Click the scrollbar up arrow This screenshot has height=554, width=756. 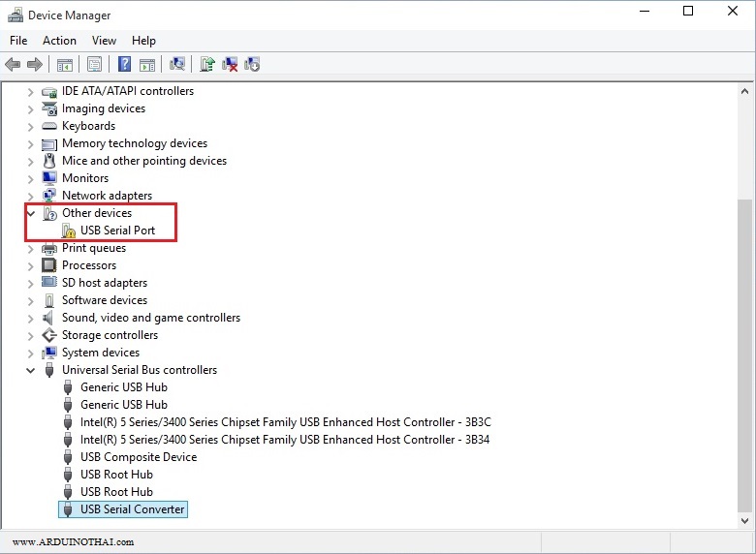coord(744,91)
